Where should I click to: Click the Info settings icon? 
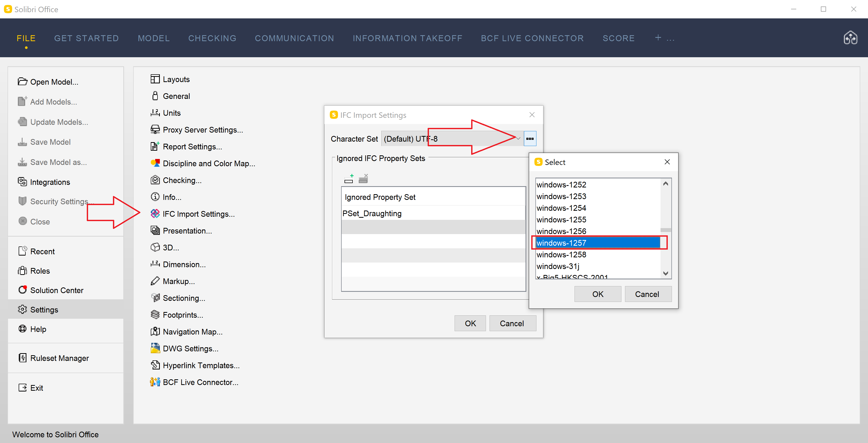[x=155, y=197]
